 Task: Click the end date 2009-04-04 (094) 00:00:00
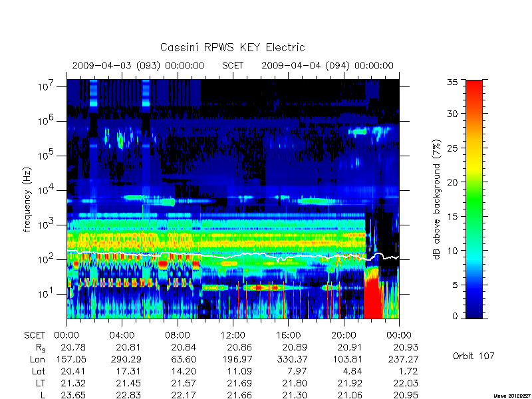click(327, 65)
